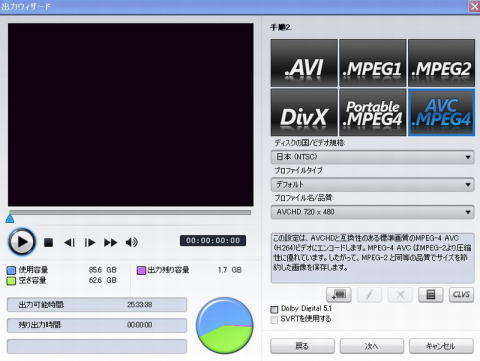Click the blue preview seek slider marker
Image resolution: width=480 pixels, height=361 pixels.
pos(10,218)
